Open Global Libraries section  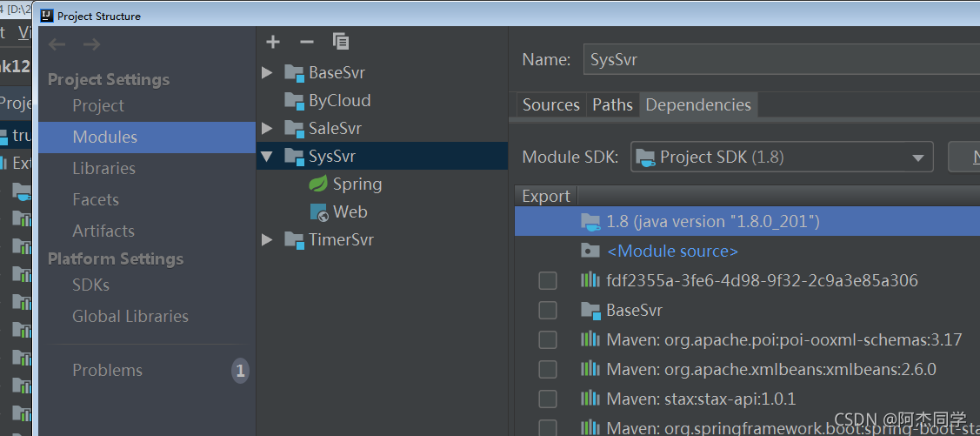click(x=130, y=316)
